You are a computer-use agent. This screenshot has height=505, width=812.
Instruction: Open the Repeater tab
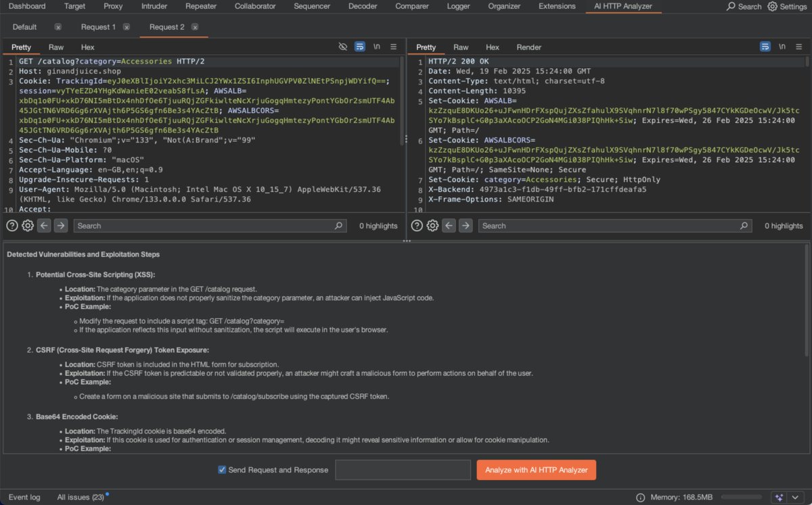point(201,6)
